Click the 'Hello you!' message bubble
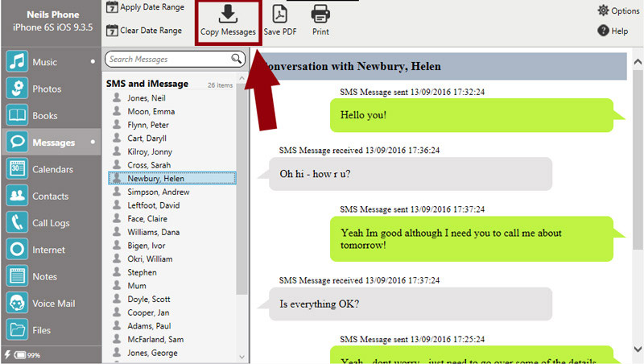This screenshot has height=364, width=644. pos(472,115)
